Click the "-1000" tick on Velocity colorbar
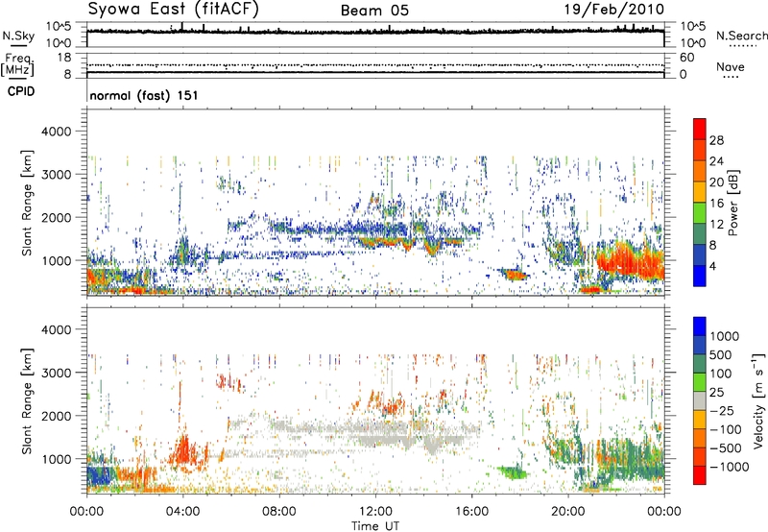Image resolution: width=768 pixels, height=532 pixels. [729, 467]
